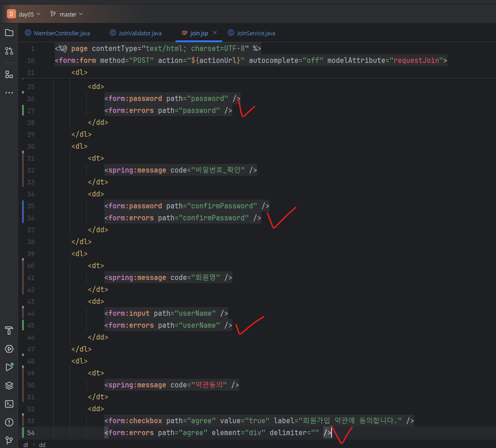Viewport: 496px width, 448px height.
Task: Click the <dt> tag on line 49
Action: click(x=96, y=373)
